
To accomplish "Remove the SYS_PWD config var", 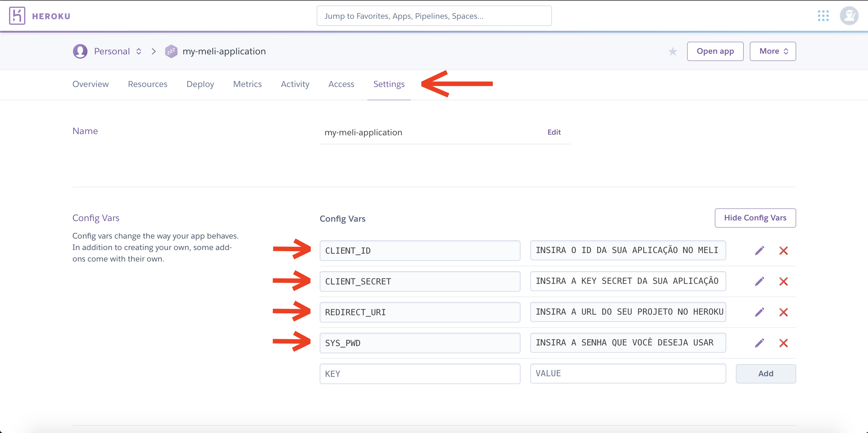I will [783, 343].
